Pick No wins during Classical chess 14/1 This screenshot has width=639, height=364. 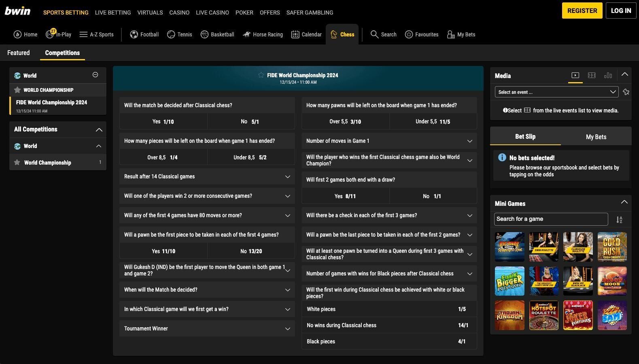click(x=389, y=325)
